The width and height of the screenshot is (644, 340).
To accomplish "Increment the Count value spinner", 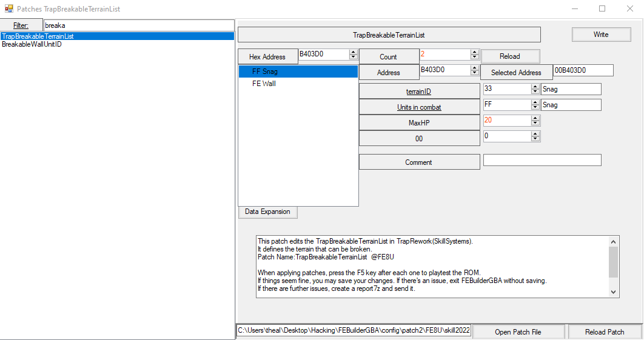I will pyautogui.click(x=475, y=52).
